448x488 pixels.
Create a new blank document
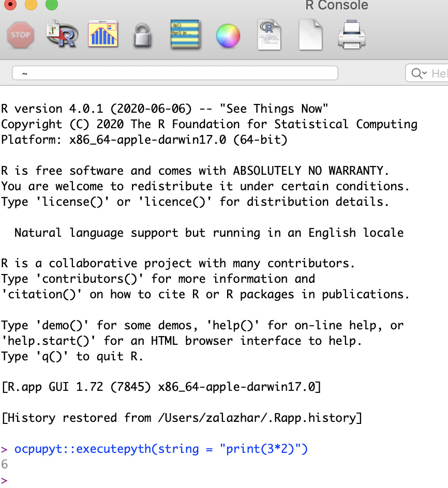tap(310, 34)
